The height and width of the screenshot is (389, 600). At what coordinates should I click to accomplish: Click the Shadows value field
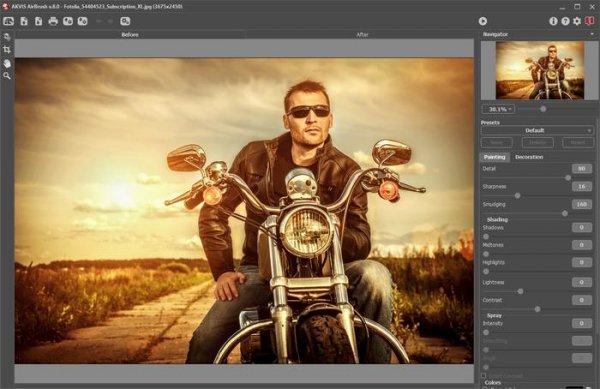(x=582, y=228)
